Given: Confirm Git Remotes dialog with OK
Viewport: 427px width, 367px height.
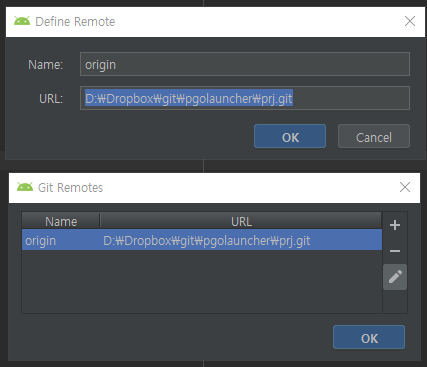Looking at the screenshot, I should pyautogui.click(x=369, y=337).
